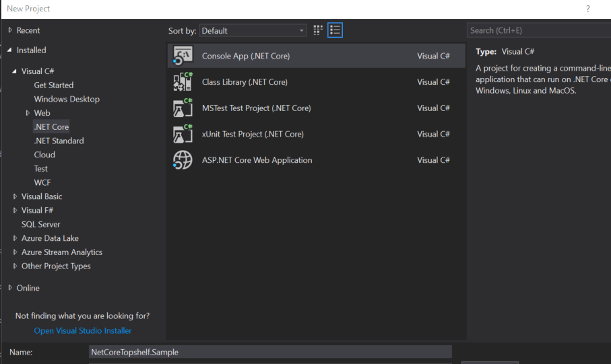Switch to small icons grid view
611x364 pixels.
click(x=318, y=30)
